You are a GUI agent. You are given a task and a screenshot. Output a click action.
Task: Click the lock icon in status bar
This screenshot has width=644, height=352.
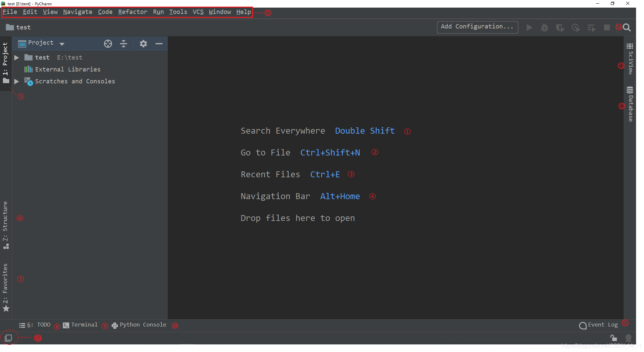(614, 338)
